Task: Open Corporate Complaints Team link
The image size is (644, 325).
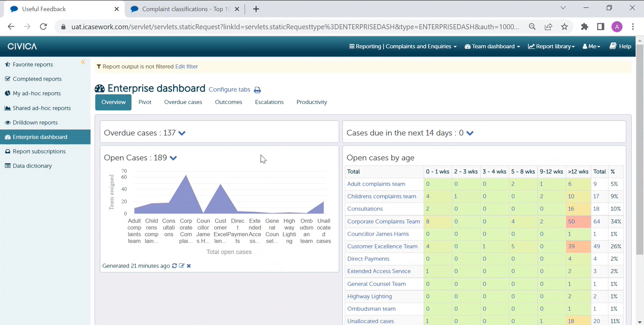Action: [384, 221]
